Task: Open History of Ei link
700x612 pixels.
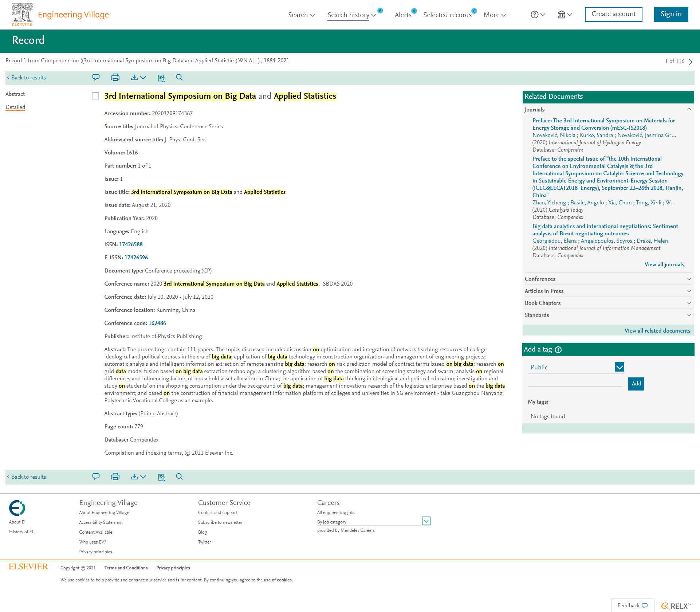Action: [x=21, y=532]
